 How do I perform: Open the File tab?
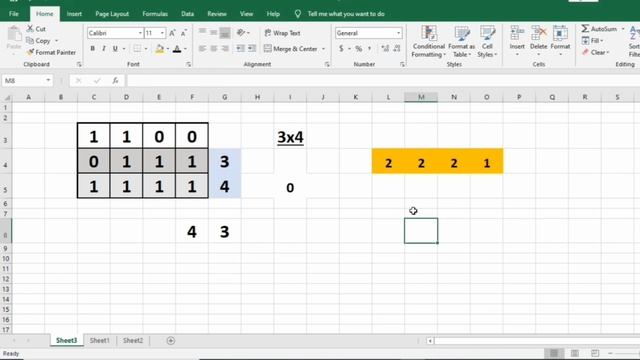click(x=13, y=14)
